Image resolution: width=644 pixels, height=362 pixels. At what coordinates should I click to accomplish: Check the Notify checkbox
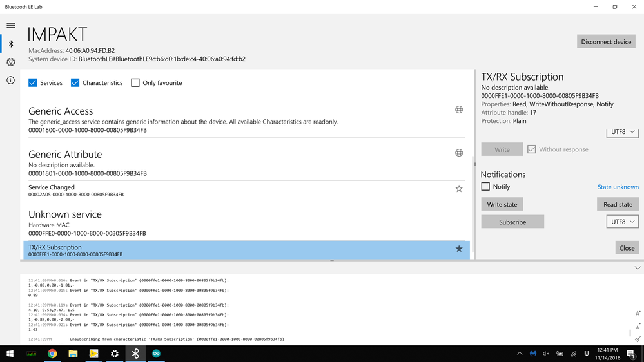[485, 186]
